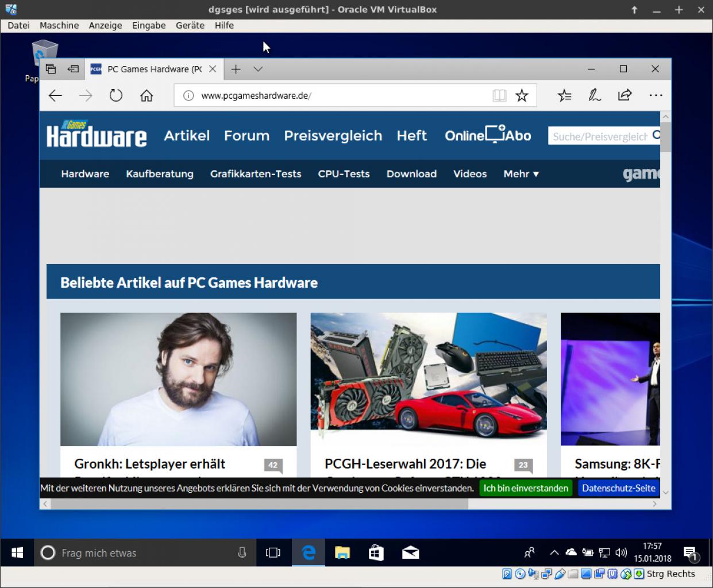Image resolution: width=713 pixels, height=588 pixels.
Task: Open CPU-Tests in the sub navigation
Action: [x=344, y=173]
